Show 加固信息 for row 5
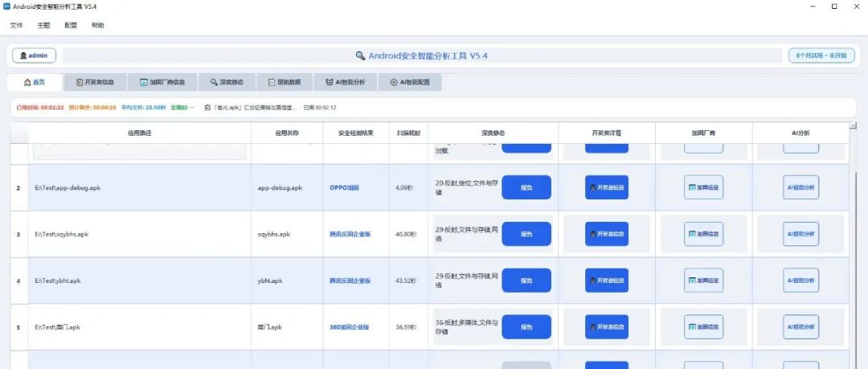The image size is (868, 369). click(x=703, y=327)
